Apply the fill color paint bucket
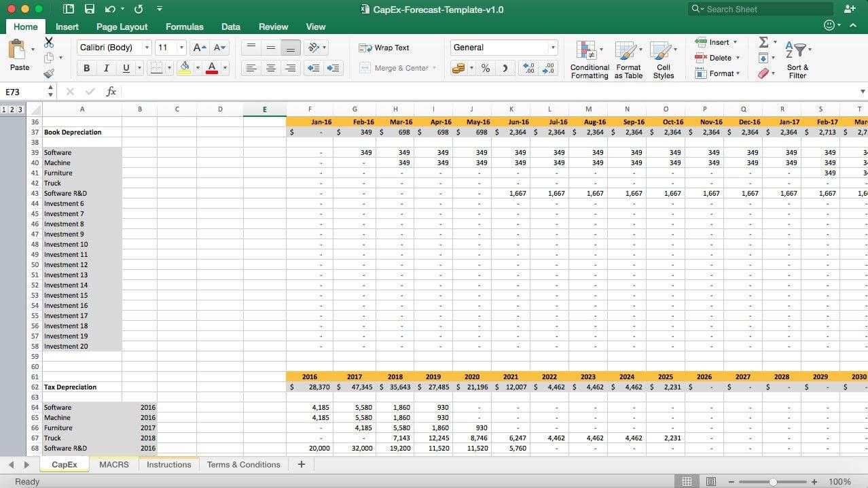Image resolution: width=868 pixels, height=488 pixels. coord(185,68)
